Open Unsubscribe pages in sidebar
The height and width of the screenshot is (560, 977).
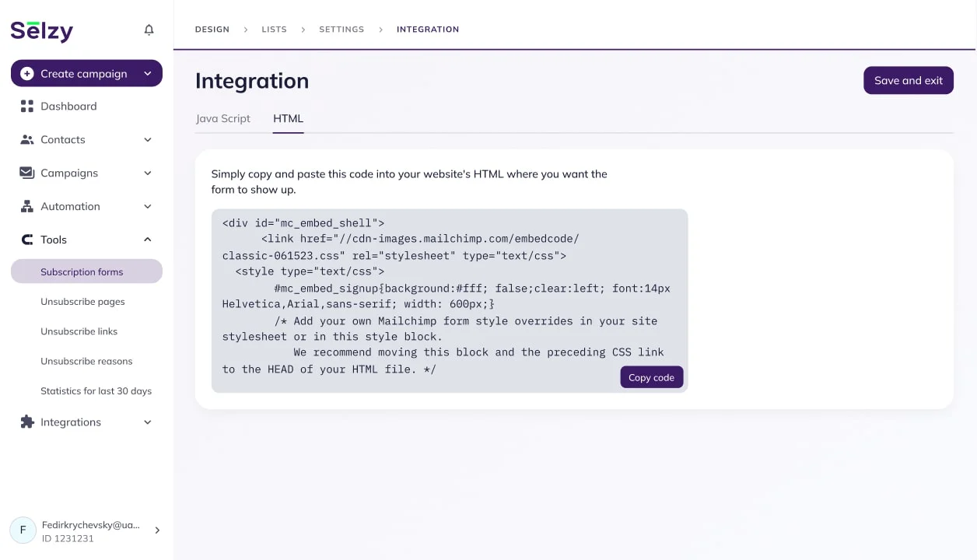tap(82, 302)
